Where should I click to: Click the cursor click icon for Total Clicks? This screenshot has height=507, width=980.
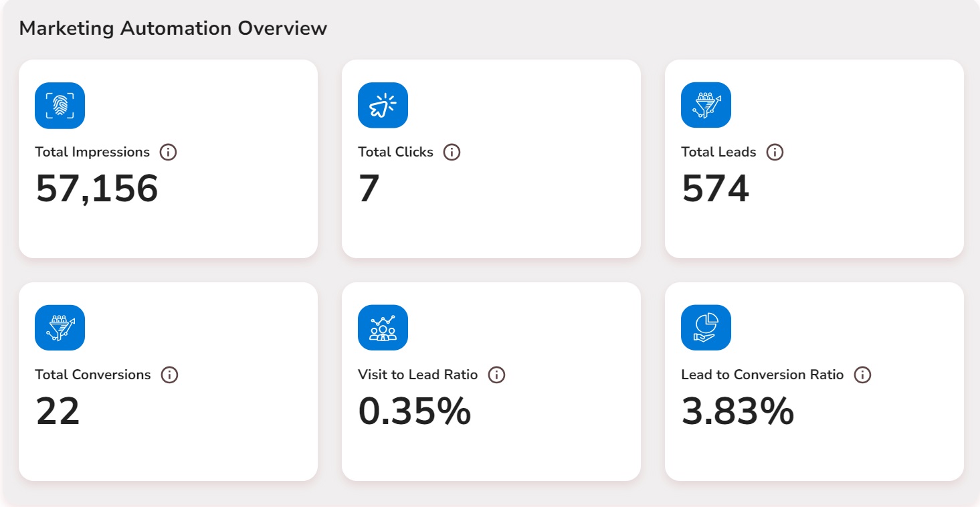pyautogui.click(x=383, y=105)
